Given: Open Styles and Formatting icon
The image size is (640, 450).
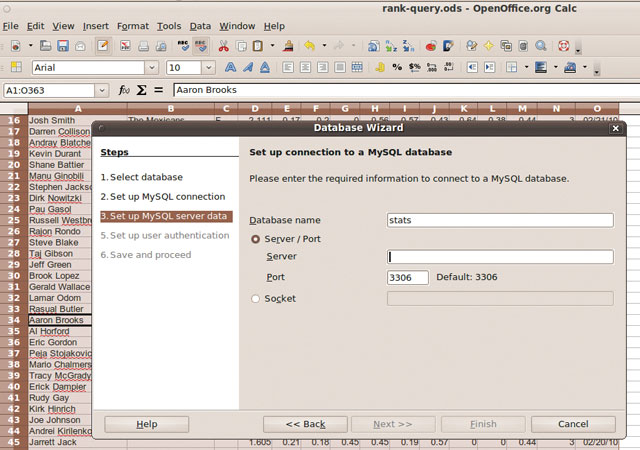Looking at the screenshot, I should tap(16, 67).
